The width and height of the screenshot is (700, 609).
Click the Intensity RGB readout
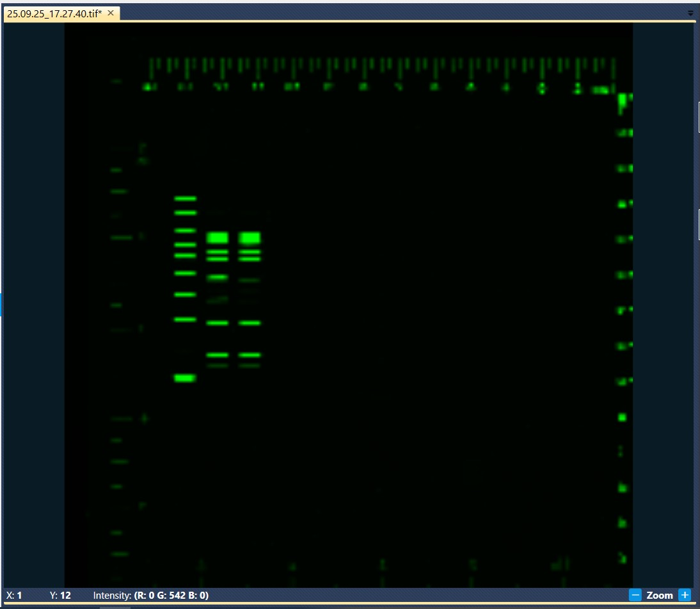pos(150,596)
